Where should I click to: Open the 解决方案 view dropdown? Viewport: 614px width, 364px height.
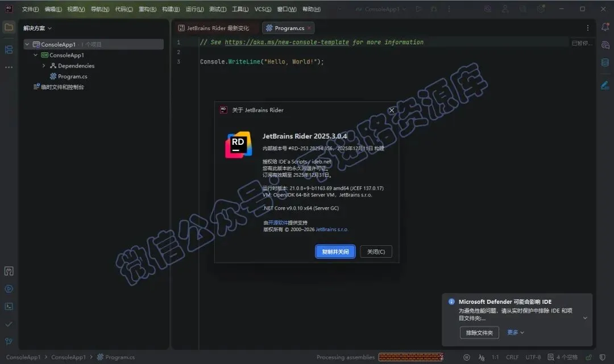pyautogui.click(x=37, y=28)
